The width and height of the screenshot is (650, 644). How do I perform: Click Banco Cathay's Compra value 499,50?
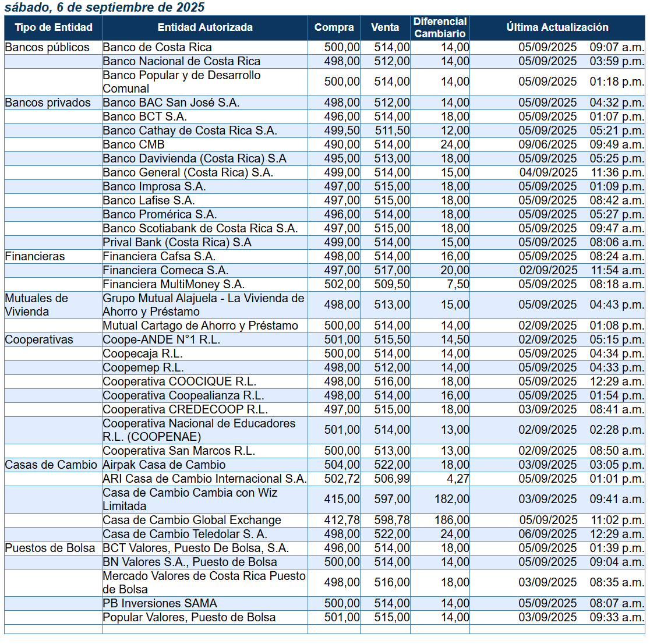(x=342, y=131)
